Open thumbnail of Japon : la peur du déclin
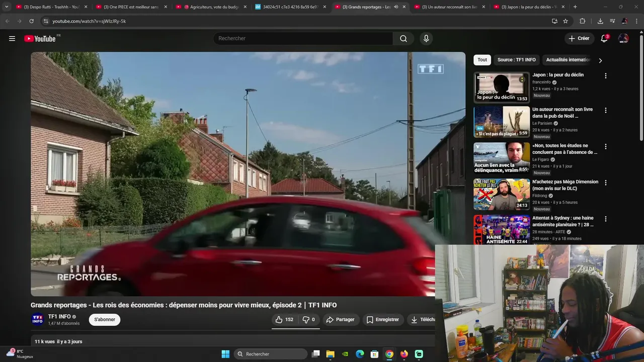Viewport: 644px width, 362px height. 502,87
